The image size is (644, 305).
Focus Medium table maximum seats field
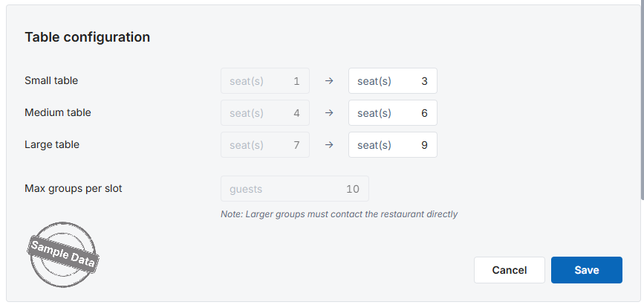point(393,112)
